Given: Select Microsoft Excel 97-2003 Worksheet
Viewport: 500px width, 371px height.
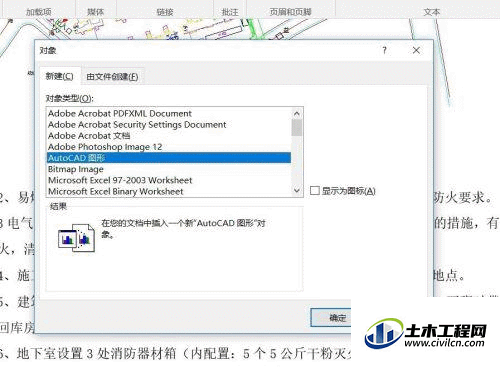Looking at the screenshot, I should (169, 180).
